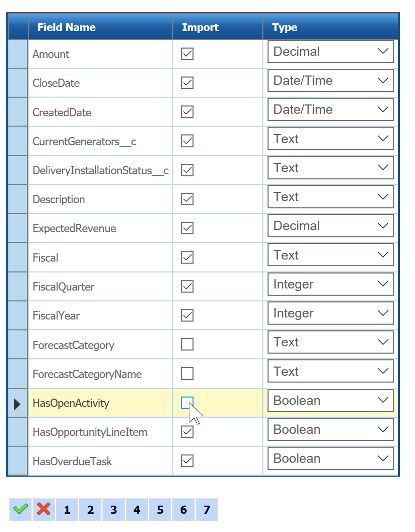This screenshot has width=415, height=532.
Task: Click the green checkmark accept icon
Action: pyautogui.click(x=20, y=509)
